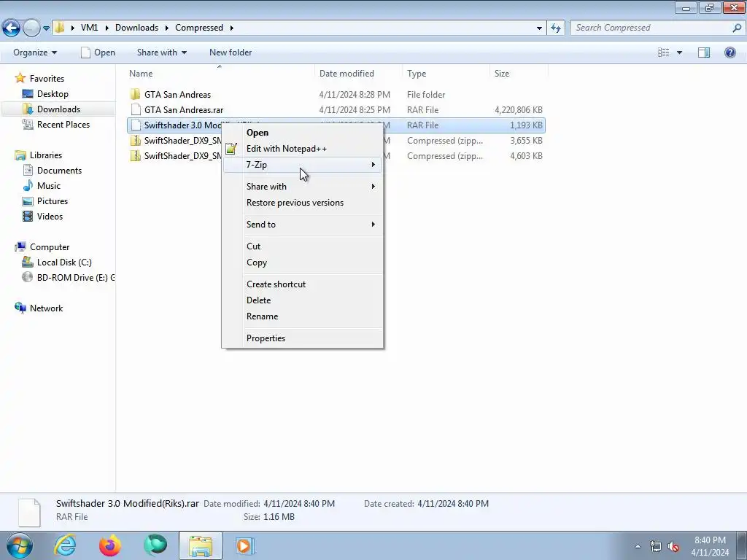
Task: Click the search magnifier icon
Action: point(737,28)
